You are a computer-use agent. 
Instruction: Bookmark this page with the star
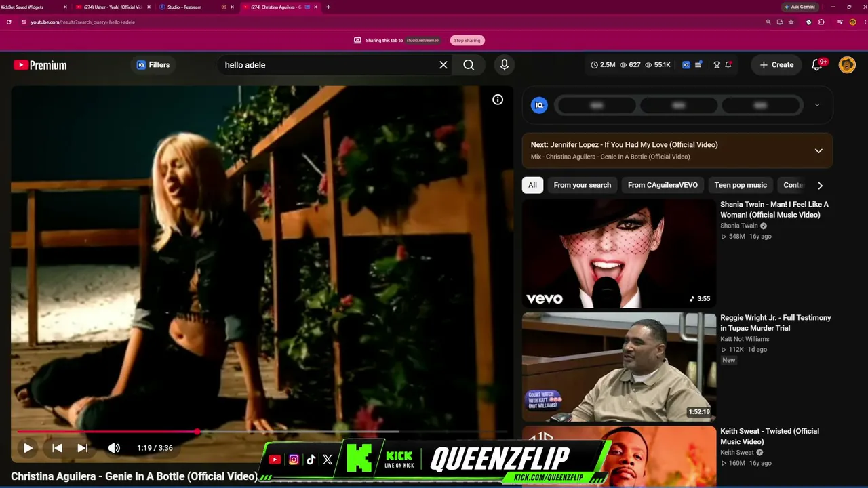(x=791, y=22)
